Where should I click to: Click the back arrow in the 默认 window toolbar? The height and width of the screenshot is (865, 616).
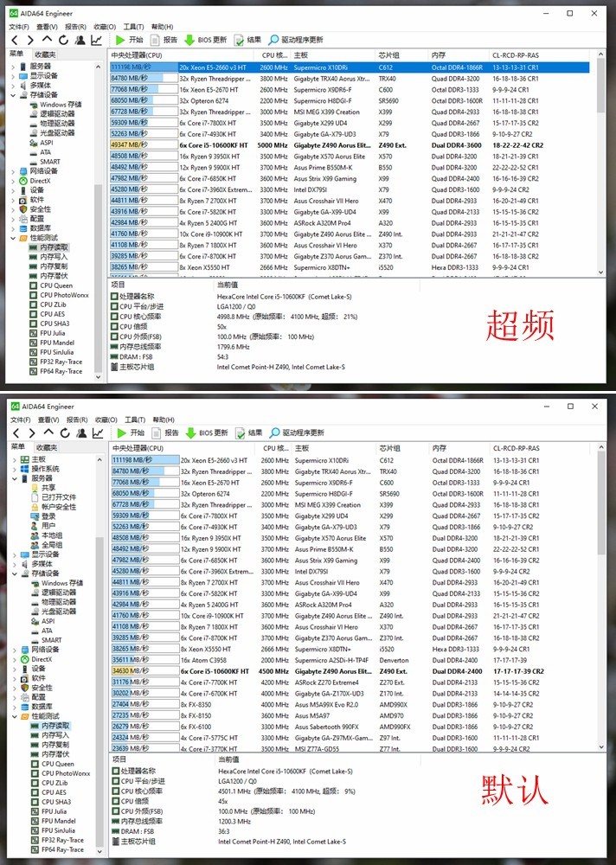(x=16, y=433)
